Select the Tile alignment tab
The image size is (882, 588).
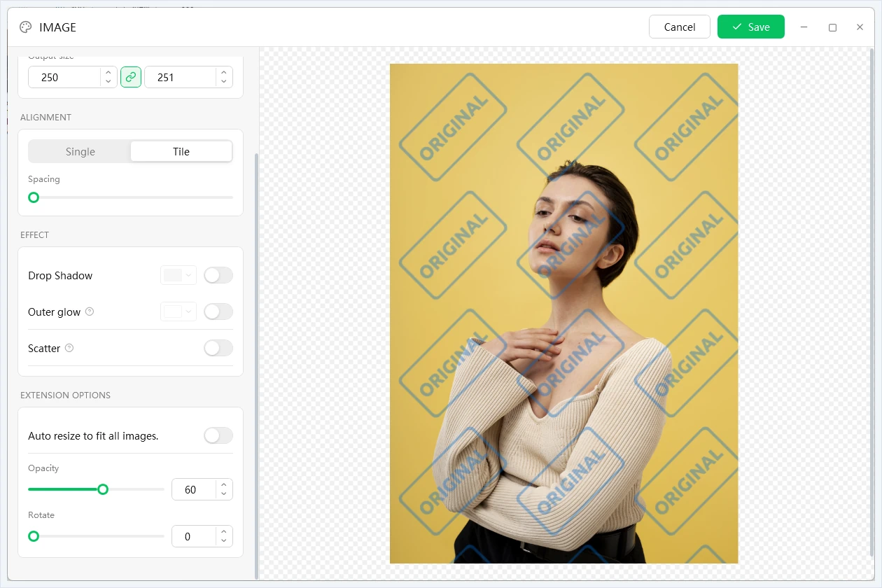181,151
